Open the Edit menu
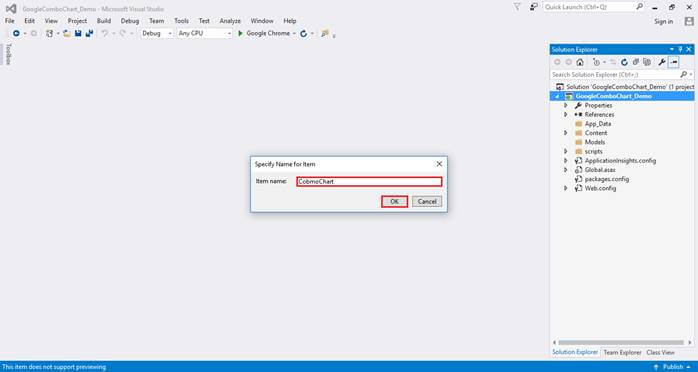The width and height of the screenshot is (698, 372). [29, 21]
